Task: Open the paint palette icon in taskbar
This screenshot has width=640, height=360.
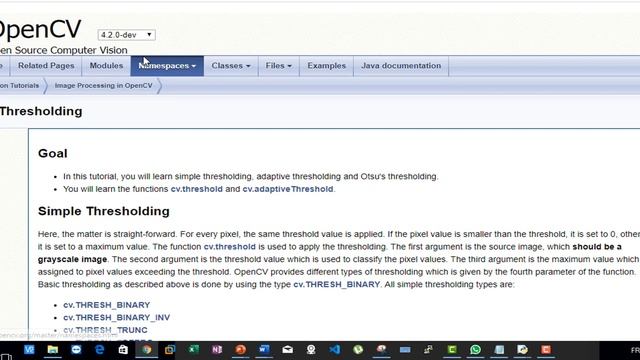Action: 522,350
